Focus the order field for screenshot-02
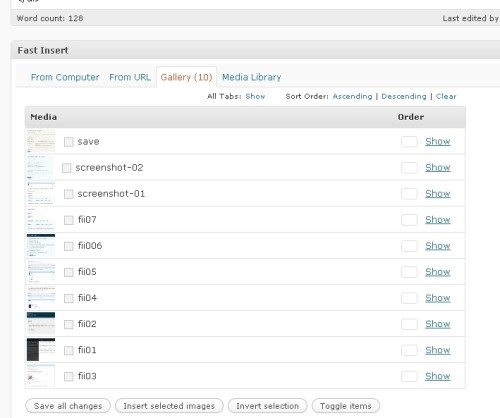500x418 pixels. pos(409,167)
